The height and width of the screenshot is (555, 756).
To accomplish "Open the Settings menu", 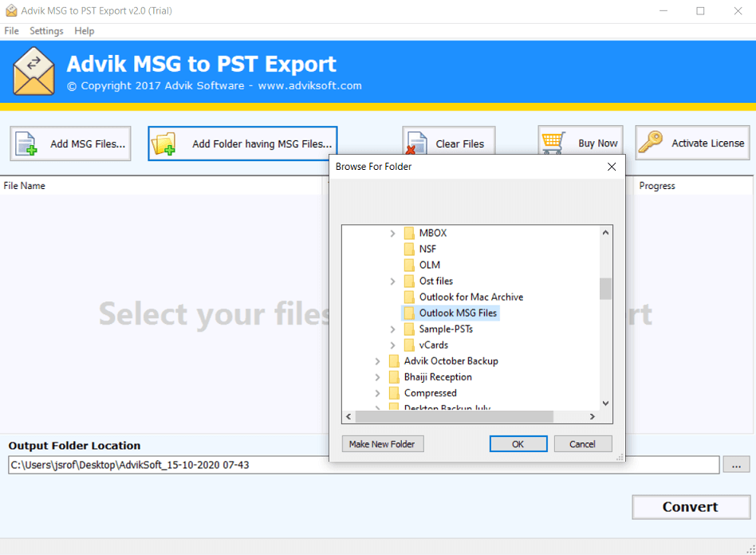I will pyautogui.click(x=46, y=31).
